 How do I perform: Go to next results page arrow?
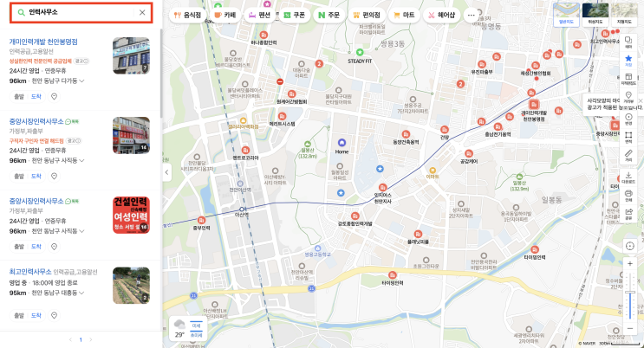click(x=91, y=340)
